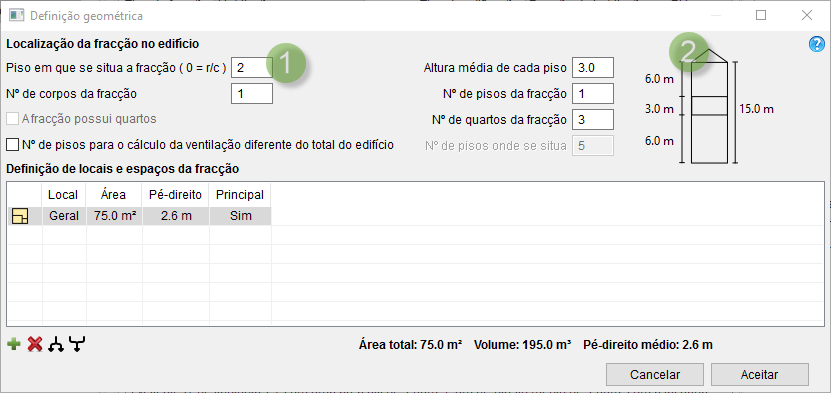Click the building height diagram
831x393 pixels.
click(x=708, y=106)
